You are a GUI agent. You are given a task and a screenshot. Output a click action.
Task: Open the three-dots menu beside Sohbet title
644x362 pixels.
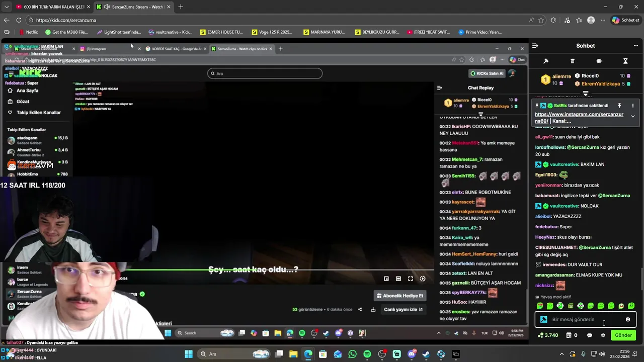635,46
